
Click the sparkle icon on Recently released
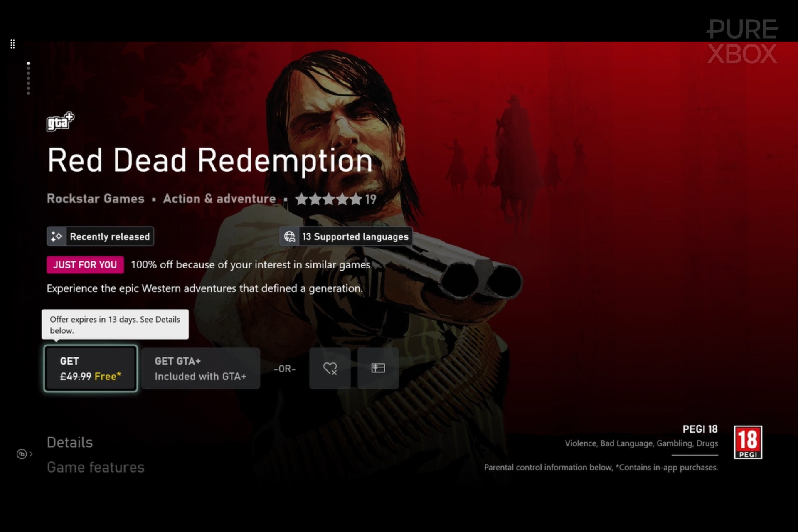tap(57, 236)
